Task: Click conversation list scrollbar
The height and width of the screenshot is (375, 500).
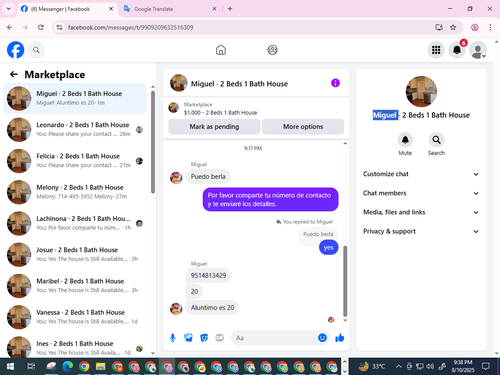Action: pyautogui.click(x=153, y=142)
